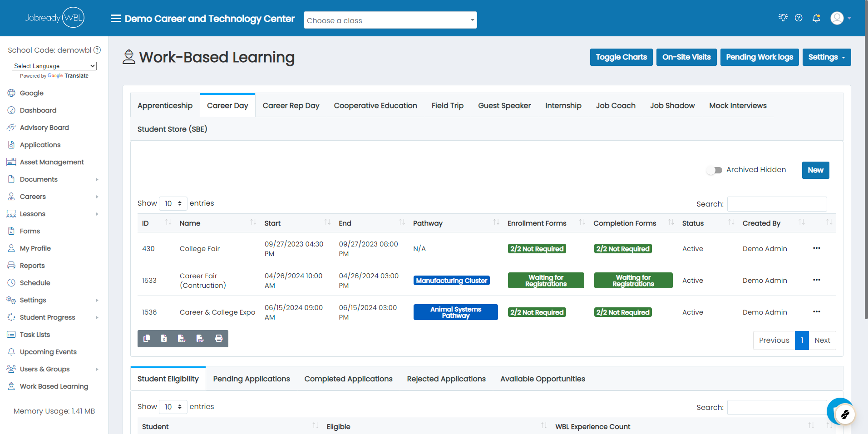Viewport: 868px width, 434px height.
Task: Sort the table by Status column
Action: coord(708,223)
